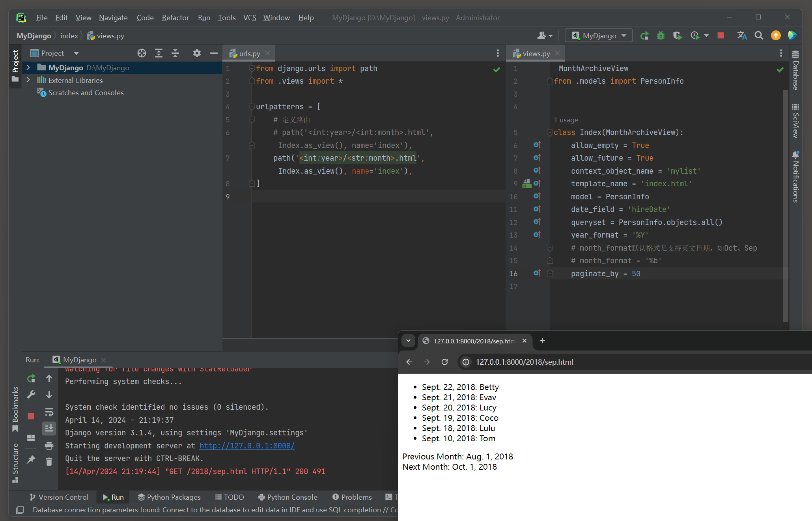Click the orange update arrow icon
812x521 pixels.
pos(776,36)
